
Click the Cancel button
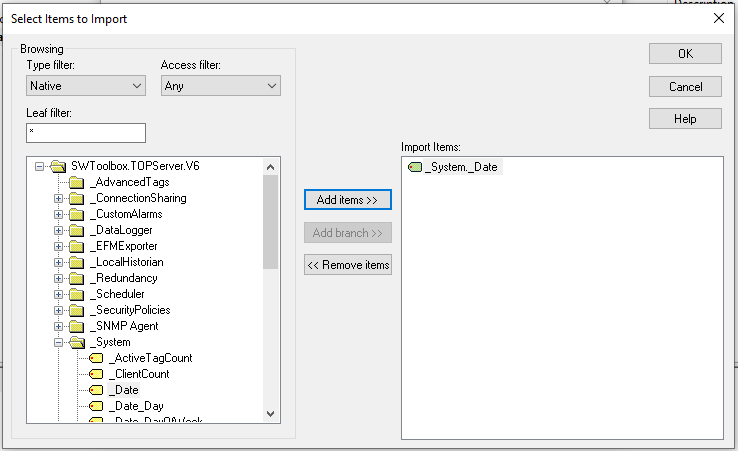[x=685, y=87]
